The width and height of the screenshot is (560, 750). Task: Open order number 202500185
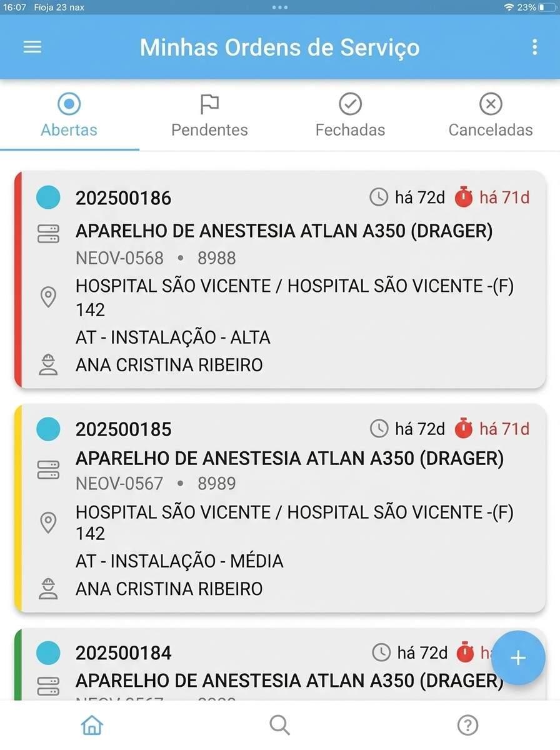(x=123, y=429)
